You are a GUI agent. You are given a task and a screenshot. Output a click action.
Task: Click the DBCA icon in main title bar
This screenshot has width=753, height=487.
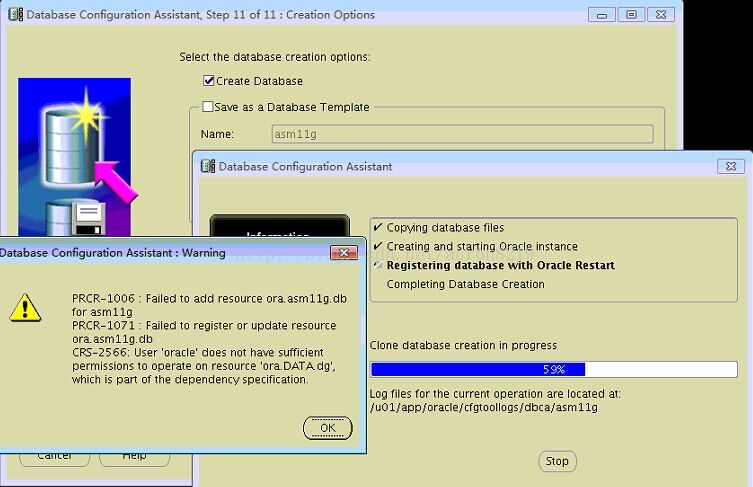[x=15, y=15]
